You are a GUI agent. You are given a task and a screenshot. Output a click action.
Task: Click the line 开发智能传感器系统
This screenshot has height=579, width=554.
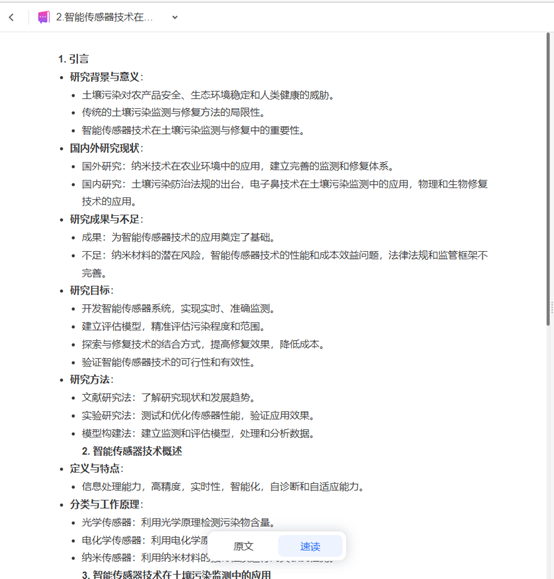click(x=178, y=308)
